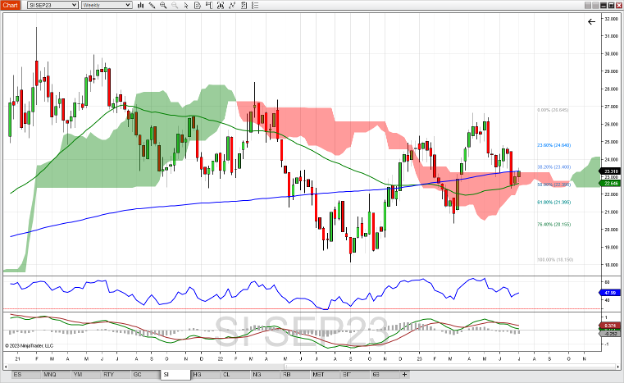Switch to the HG tab

point(205,374)
